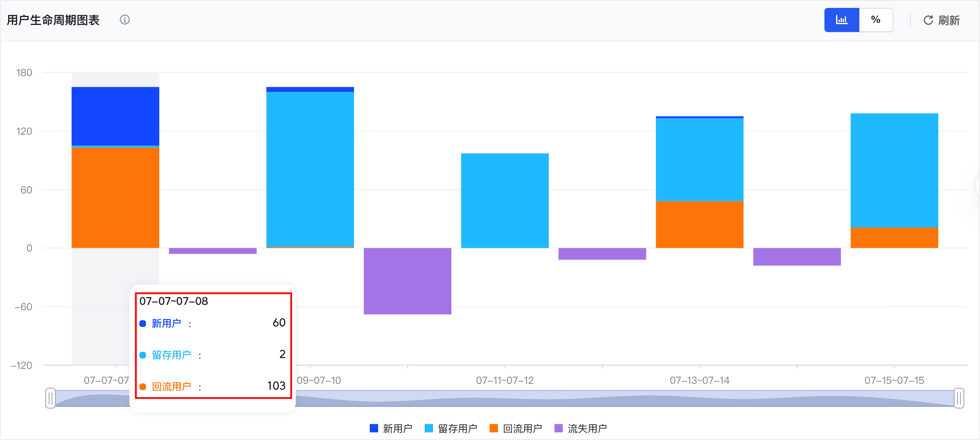Click the y-axis value 180
The height and width of the screenshot is (440, 980).
(x=24, y=73)
